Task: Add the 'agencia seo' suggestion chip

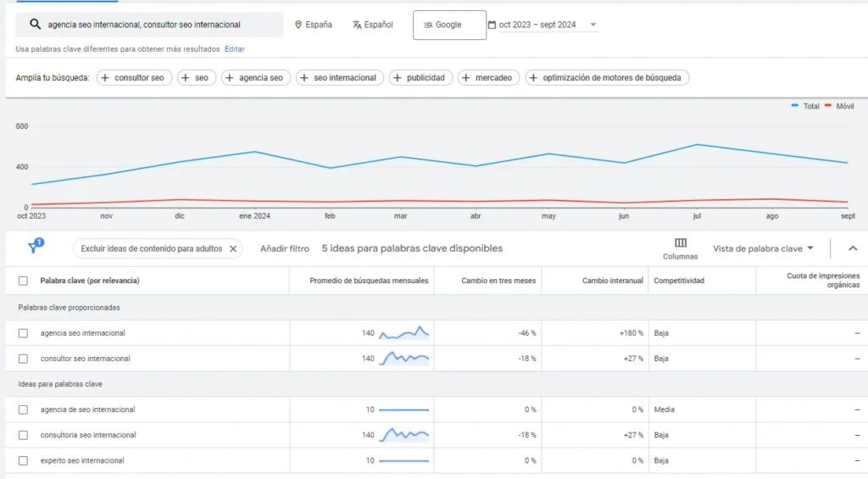Action: [x=256, y=77]
